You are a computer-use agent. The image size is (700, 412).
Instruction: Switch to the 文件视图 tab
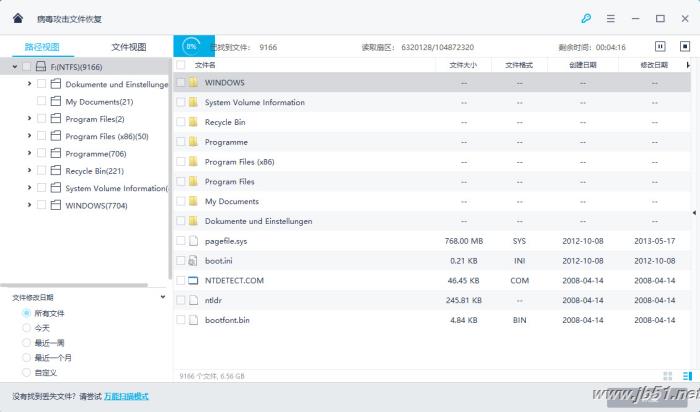click(128, 47)
